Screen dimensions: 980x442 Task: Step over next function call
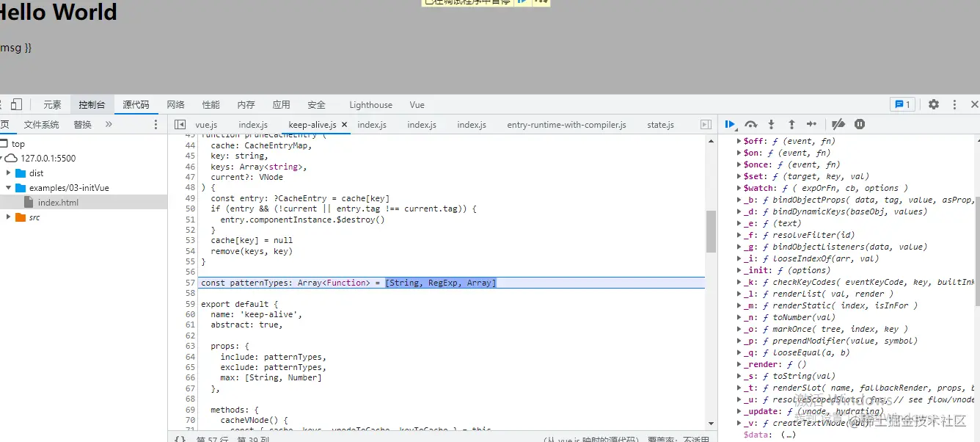coord(750,124)
